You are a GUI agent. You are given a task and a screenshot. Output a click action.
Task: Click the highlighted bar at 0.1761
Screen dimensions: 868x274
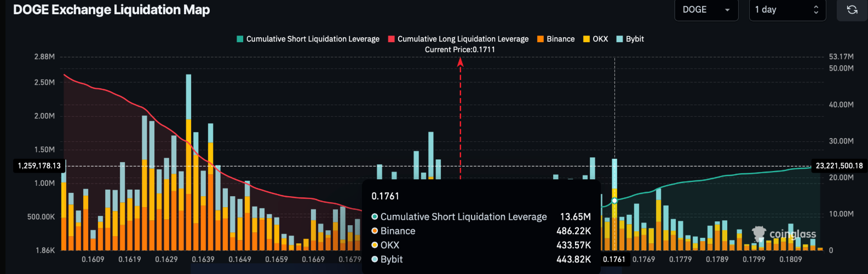click(614, 204)
